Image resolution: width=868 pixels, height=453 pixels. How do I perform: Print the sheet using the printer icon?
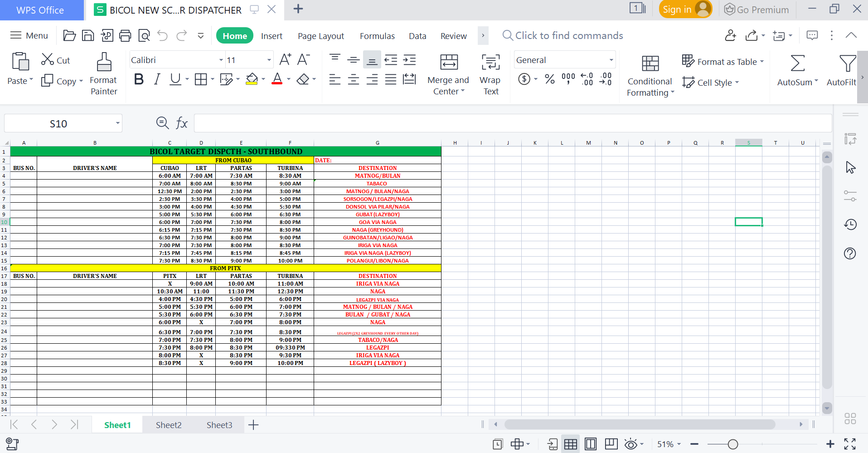pos(125,35)
